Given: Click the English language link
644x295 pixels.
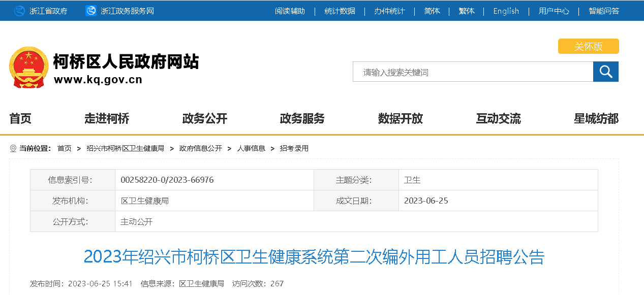Looking at the screenshot, I should click(x=506, y=11).
